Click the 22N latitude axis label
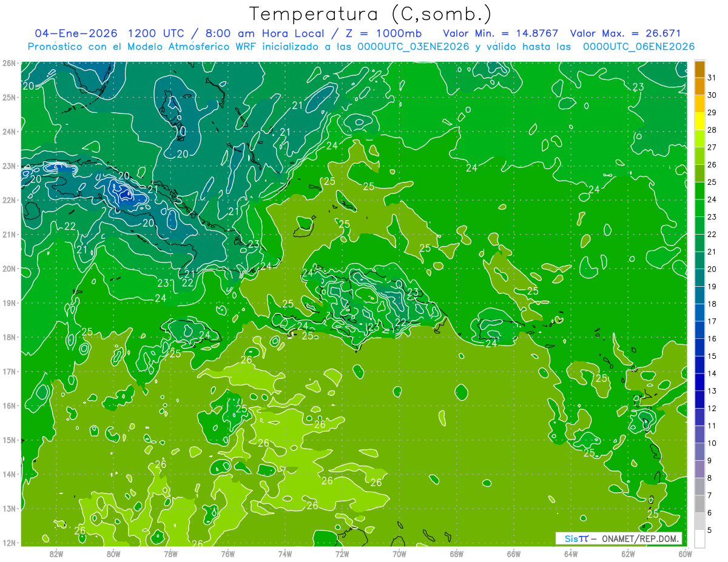This screenshot has width=728, height=562. (x=8, y=200)
